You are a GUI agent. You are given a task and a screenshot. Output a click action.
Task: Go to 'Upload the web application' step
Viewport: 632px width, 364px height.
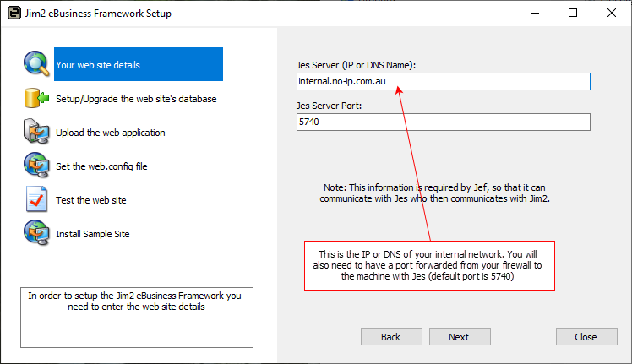pos(111,133)
